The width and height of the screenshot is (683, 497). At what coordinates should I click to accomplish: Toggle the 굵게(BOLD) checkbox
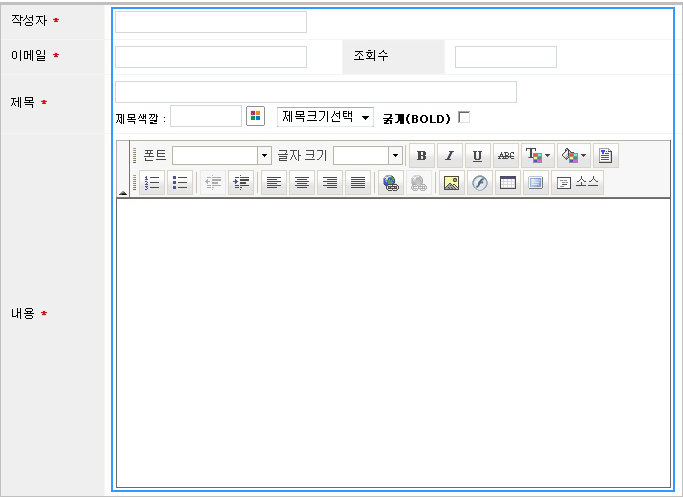click(x=464, y=117)
